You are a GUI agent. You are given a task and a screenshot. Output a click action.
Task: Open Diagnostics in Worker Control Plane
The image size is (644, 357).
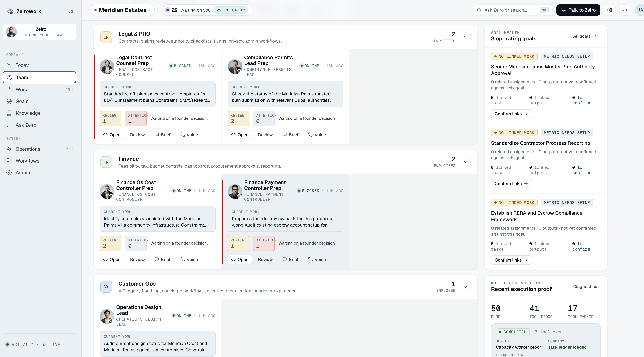585,287
